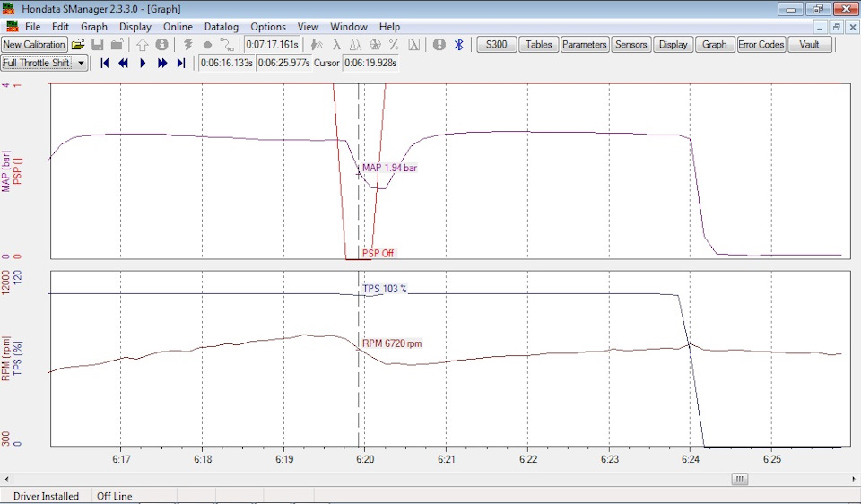Minimize the inner graph window

(x=820, y=27)
